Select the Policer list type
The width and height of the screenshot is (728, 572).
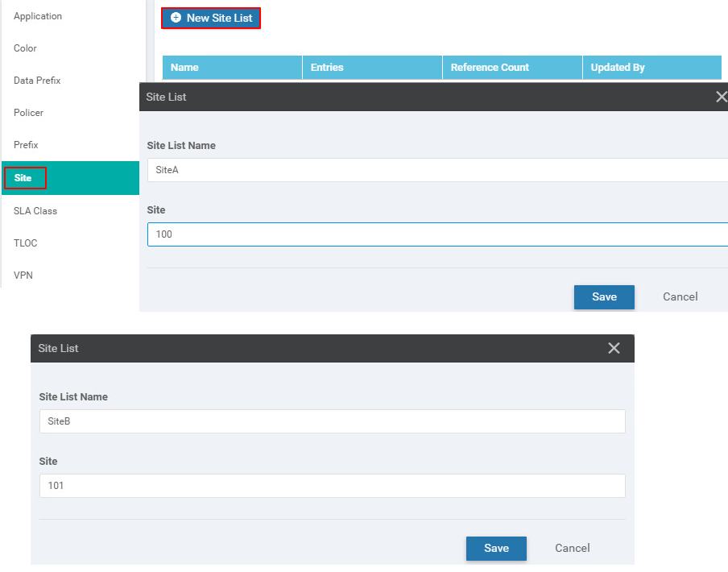(28, 113)
